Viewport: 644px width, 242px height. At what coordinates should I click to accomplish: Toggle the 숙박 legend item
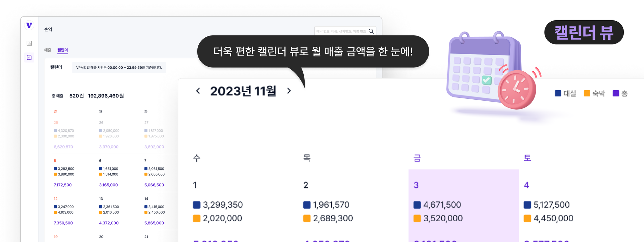tap(594, 93)
